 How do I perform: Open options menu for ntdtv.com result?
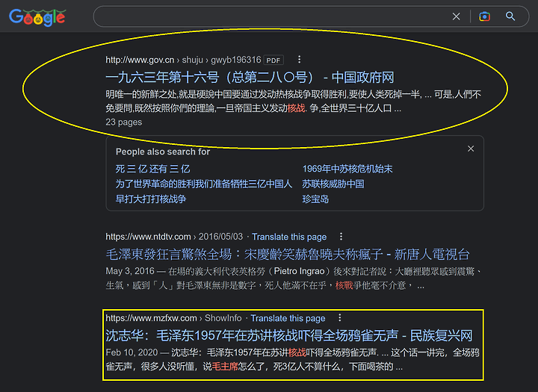pos(341,237)
